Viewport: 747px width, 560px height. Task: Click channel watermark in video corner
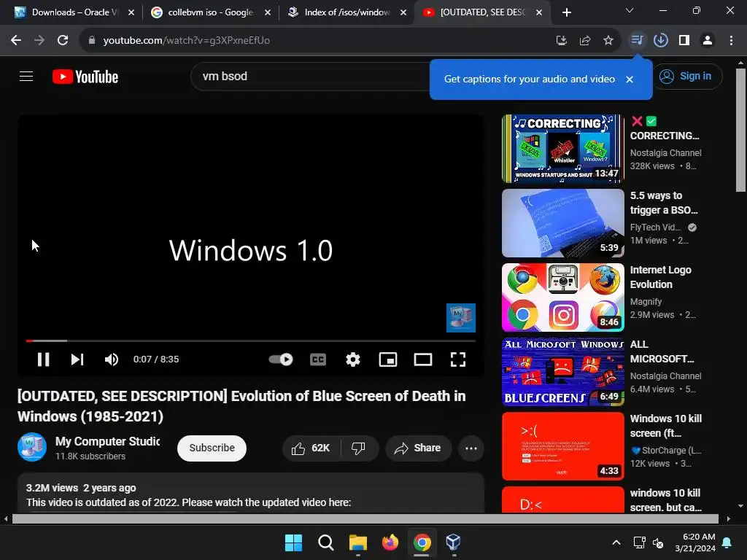coord(461,318)
